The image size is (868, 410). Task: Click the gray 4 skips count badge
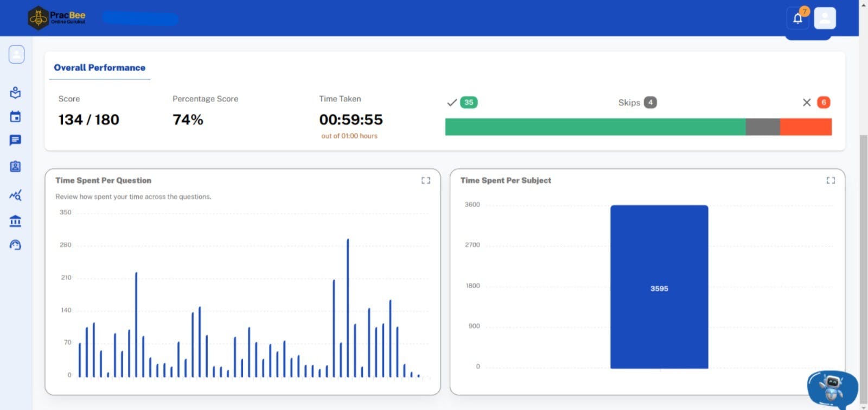(650, 102)
